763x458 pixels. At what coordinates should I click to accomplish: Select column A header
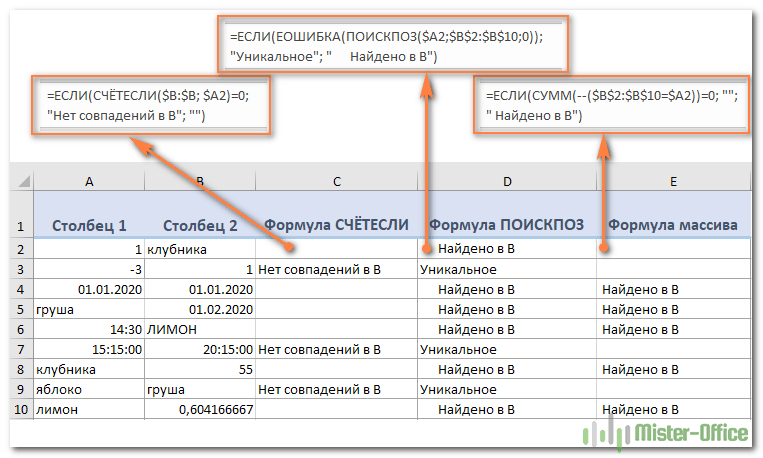click(89, 182)
